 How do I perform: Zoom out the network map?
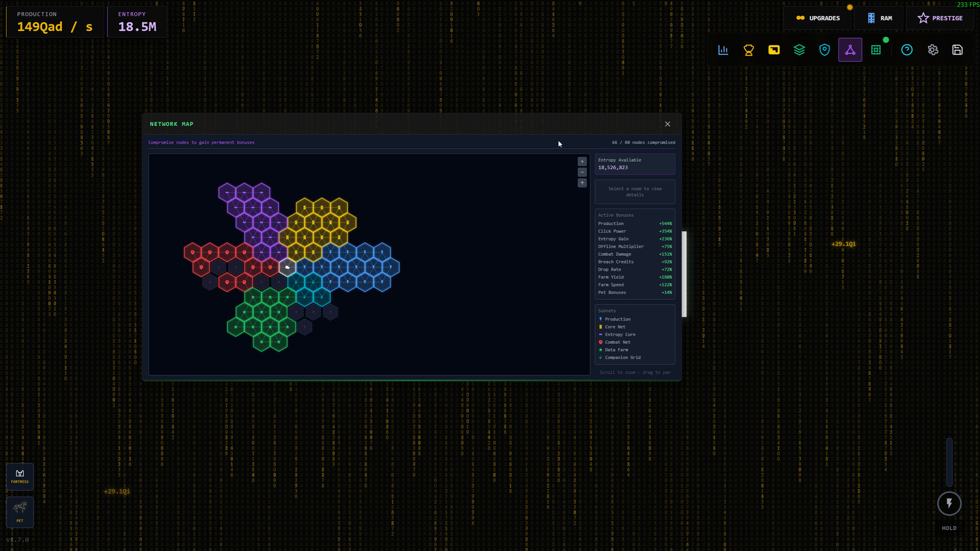[x=582, y=172]
